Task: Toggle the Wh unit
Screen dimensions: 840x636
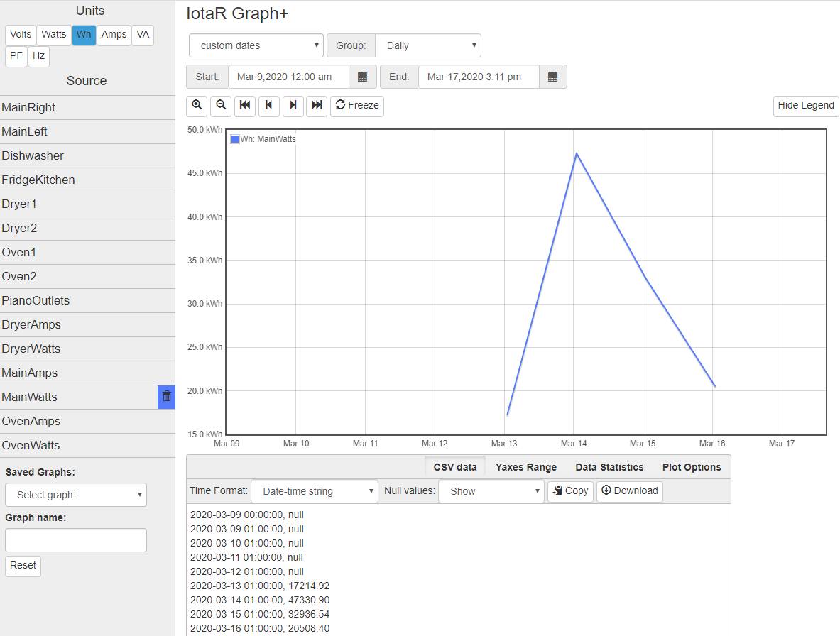Action: point(84,35)
